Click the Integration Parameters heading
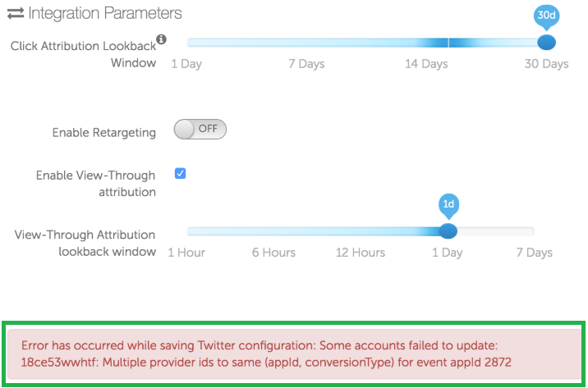 point(104,14)
